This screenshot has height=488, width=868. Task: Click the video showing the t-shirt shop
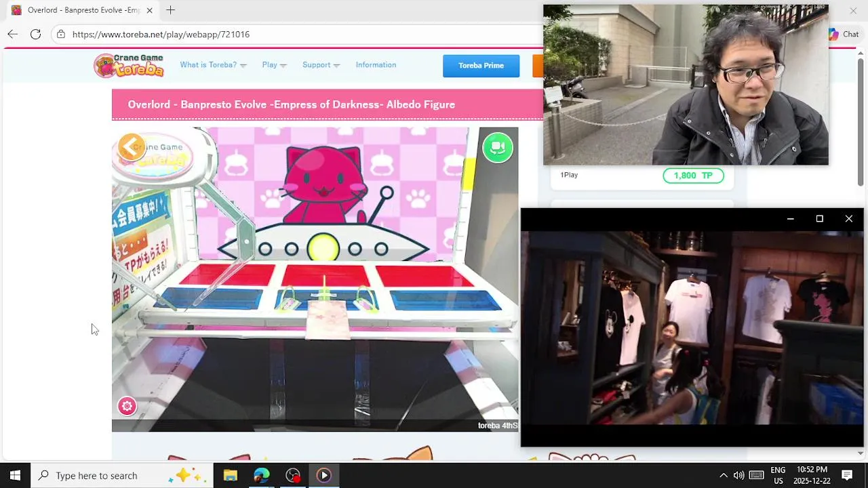click(x=692, y=328)
